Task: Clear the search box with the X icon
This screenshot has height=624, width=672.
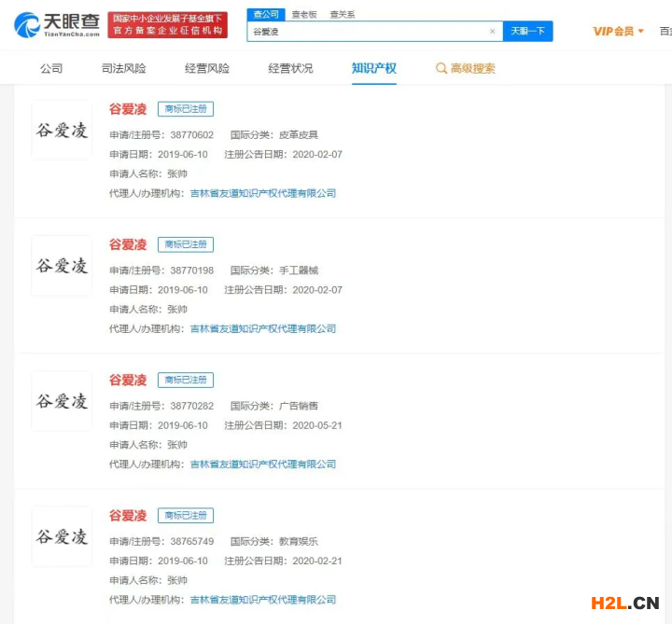Action: click(492, 31)
